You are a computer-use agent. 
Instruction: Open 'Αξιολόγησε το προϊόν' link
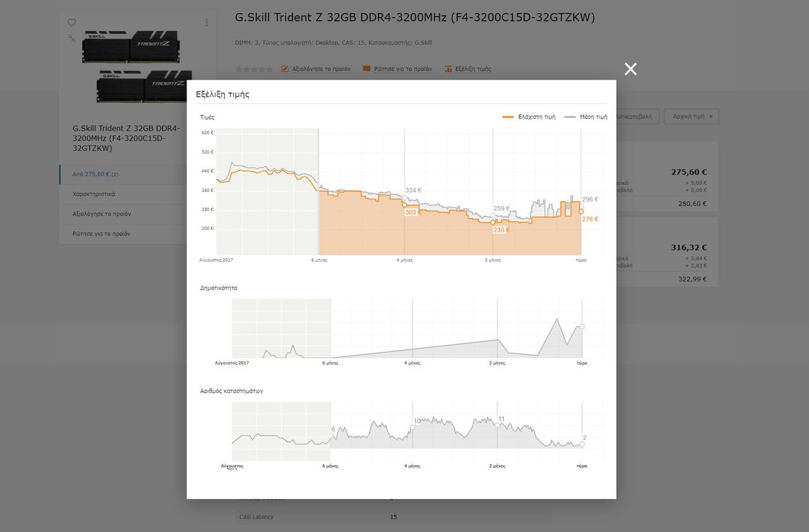pyautogui.click(x=321, y=69)
